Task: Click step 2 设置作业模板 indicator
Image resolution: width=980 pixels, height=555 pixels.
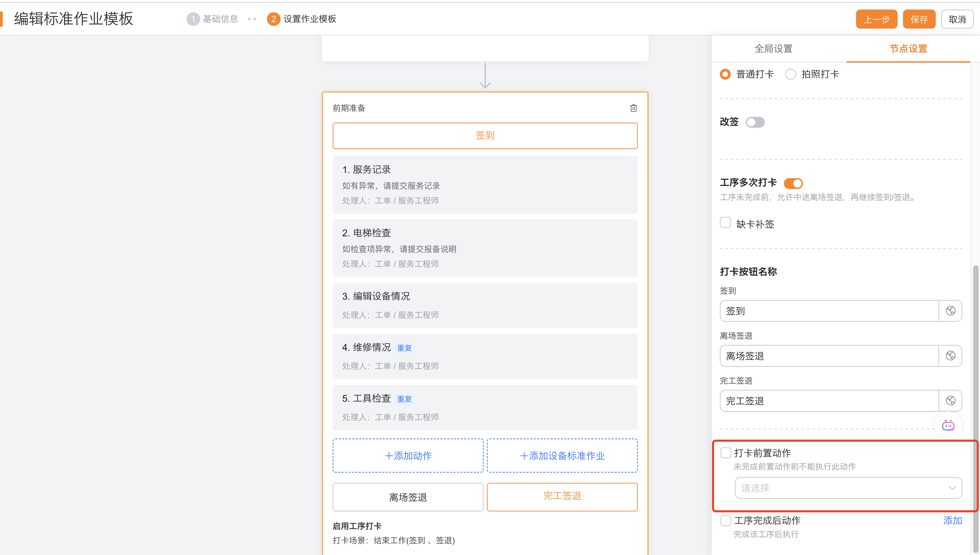Action: coord(273,19)
